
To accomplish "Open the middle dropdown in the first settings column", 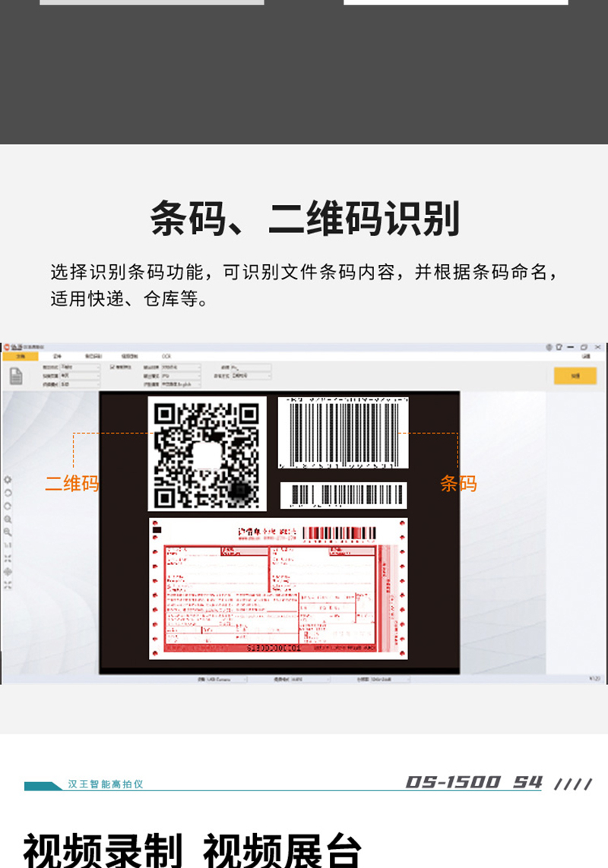I will point(80,375).
